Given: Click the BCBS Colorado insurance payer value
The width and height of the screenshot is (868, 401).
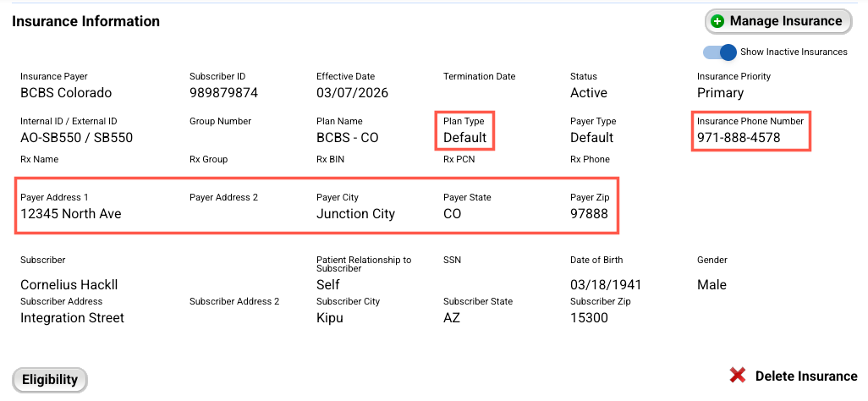Looking at the screenshot, I should click(x=66, y=92).
